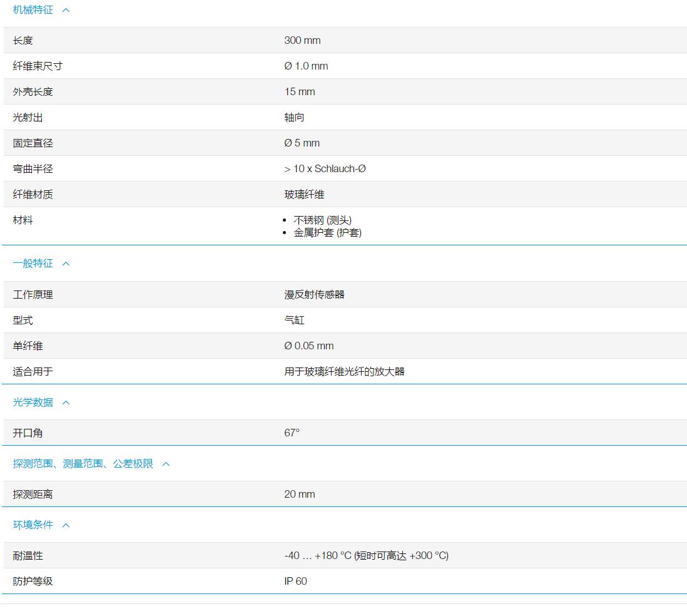Click the 探测范围、测量范围、公差极限 heading text
The image size is (687, 616).
[83, 464]
